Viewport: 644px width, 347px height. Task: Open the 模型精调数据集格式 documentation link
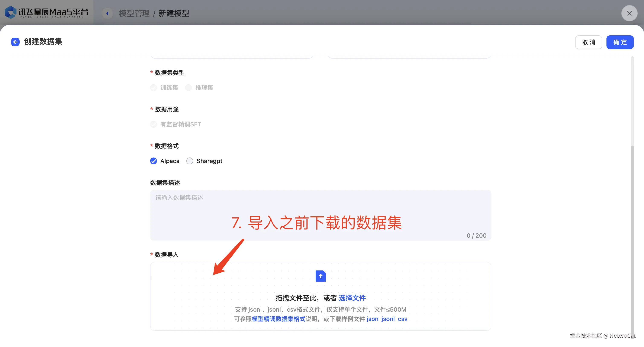point(278,319)
